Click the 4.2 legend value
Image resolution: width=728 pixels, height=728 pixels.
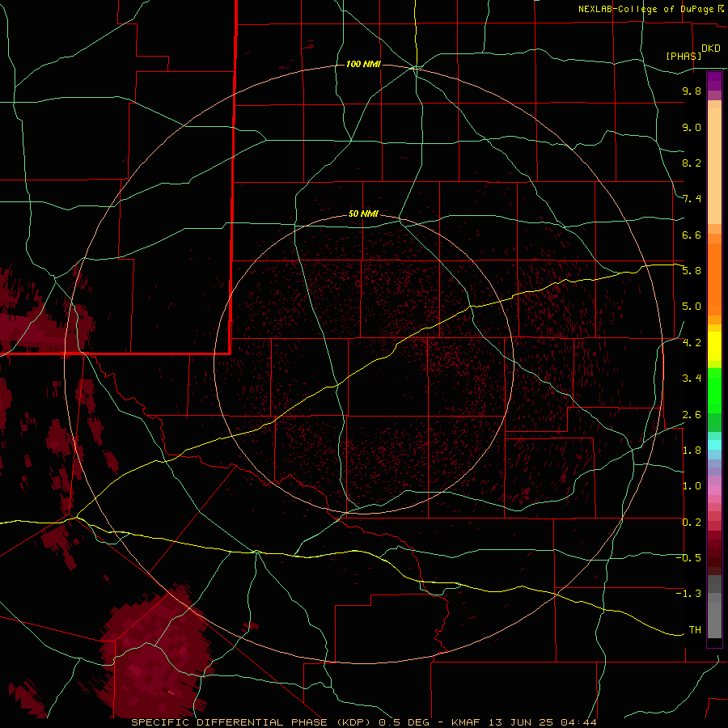pyautogui.click(x=692, y=343)
